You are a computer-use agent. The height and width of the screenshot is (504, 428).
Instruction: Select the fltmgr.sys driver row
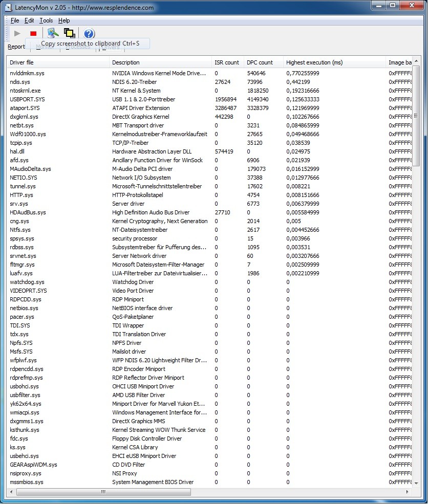click(209, 265)
